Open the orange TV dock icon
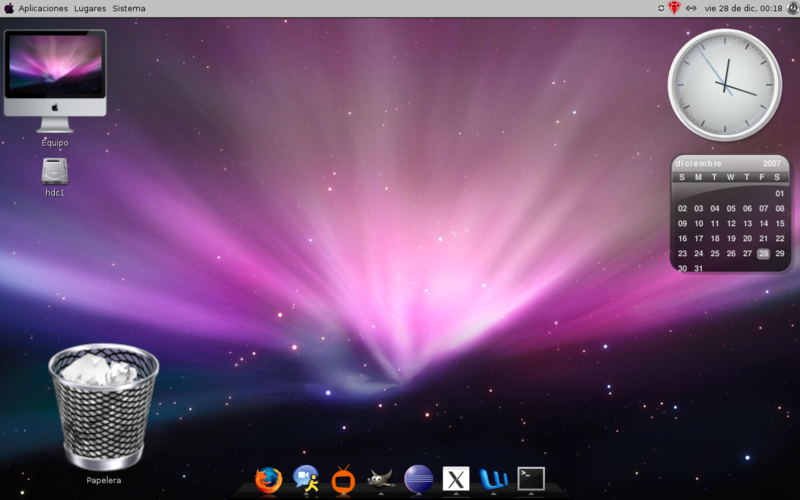Image resolution: width=800 pixels, height=500 pixels. point(343,480)
